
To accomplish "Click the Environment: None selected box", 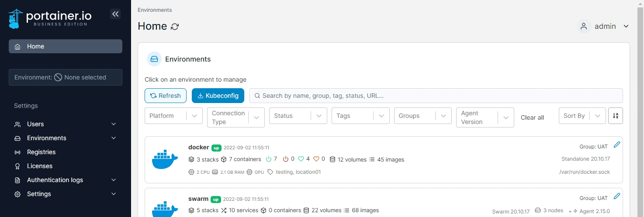I will (x=66, y=77).
